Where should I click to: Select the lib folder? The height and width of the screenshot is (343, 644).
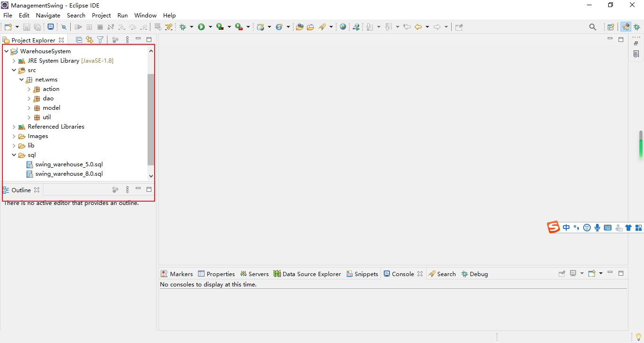[x=31, y=146]
